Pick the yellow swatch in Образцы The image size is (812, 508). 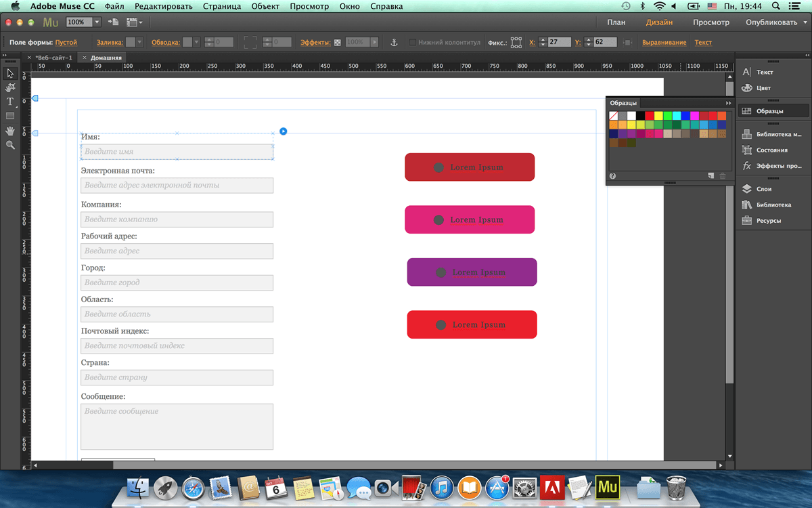point(658,116)
